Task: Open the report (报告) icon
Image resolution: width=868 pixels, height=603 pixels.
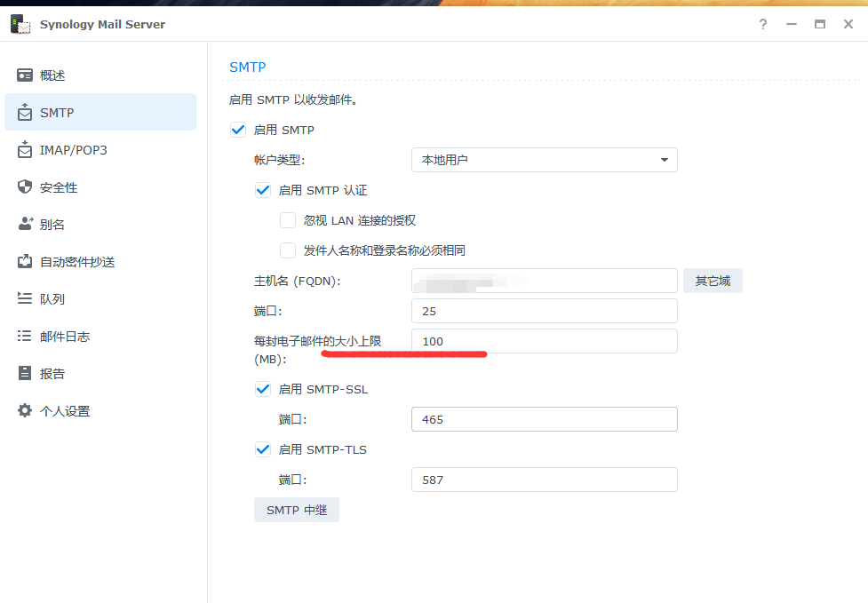Action: [25, 374]
